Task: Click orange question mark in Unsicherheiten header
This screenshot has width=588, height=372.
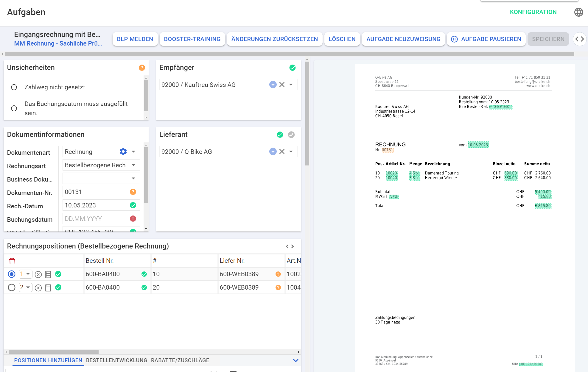Action: [142, 68]
